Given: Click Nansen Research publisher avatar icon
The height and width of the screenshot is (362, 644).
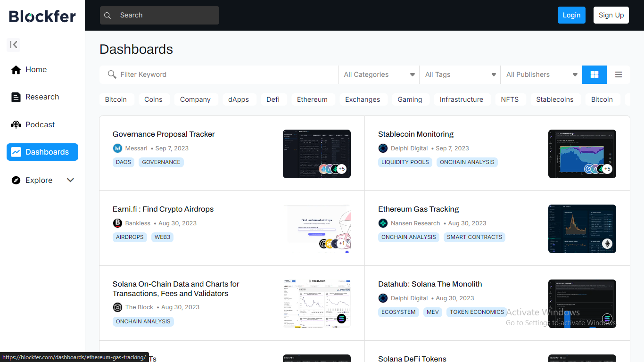Looking at the screenshot, I should click(383, 223).
